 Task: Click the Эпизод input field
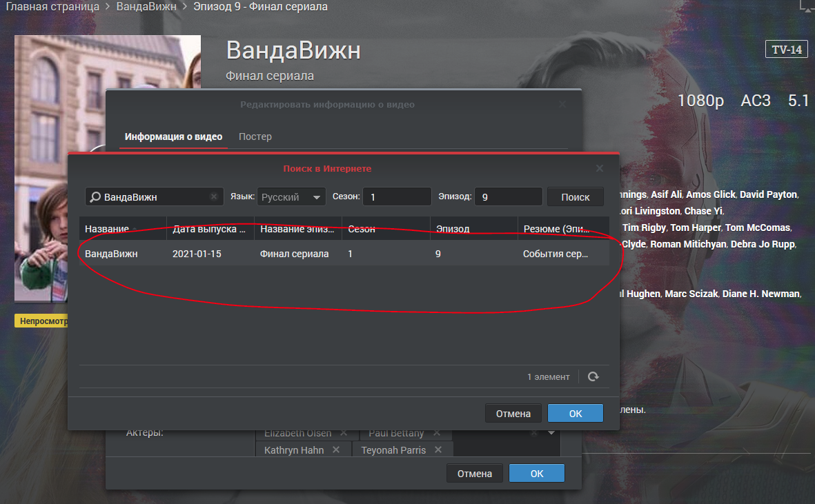509,196
